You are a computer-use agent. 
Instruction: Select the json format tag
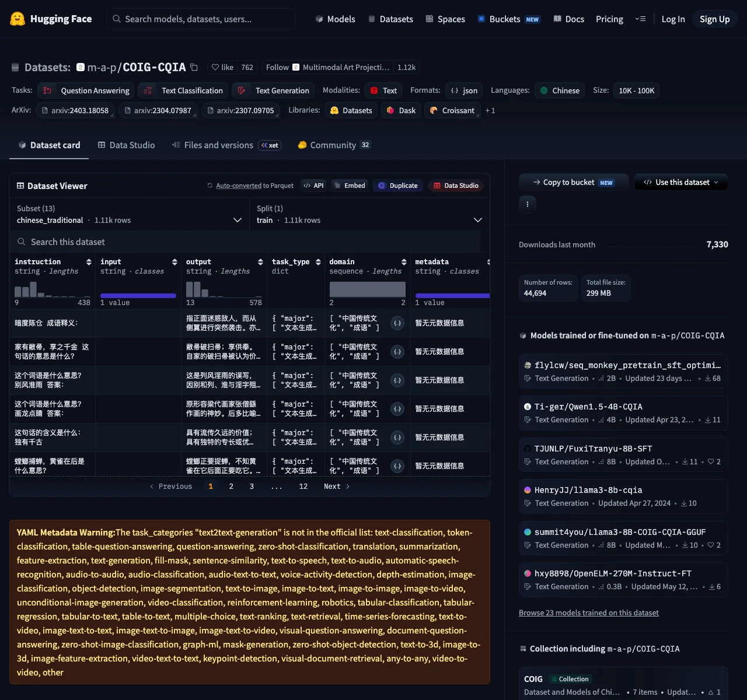464,90
